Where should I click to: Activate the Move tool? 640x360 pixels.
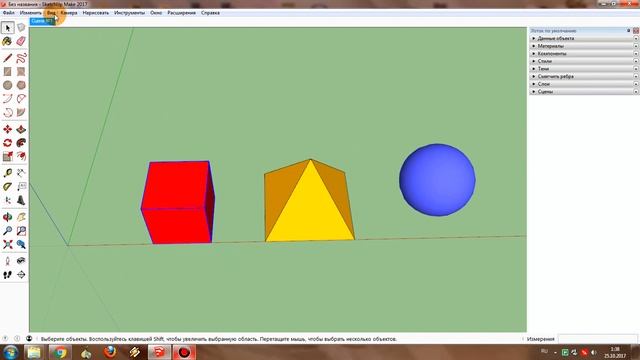click(x=7, y=129)
